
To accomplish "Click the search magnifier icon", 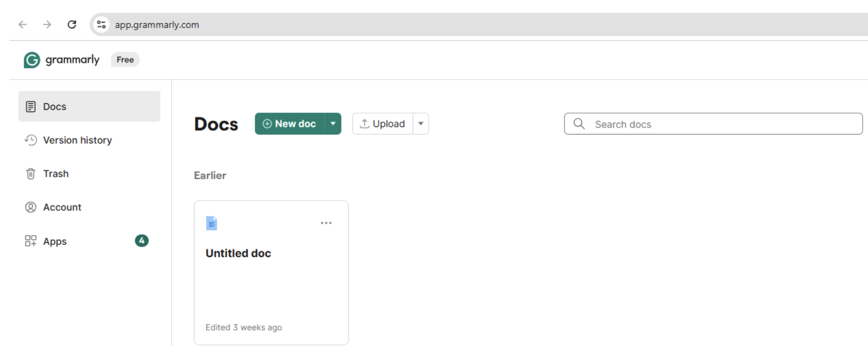I will tap(579, 124).
